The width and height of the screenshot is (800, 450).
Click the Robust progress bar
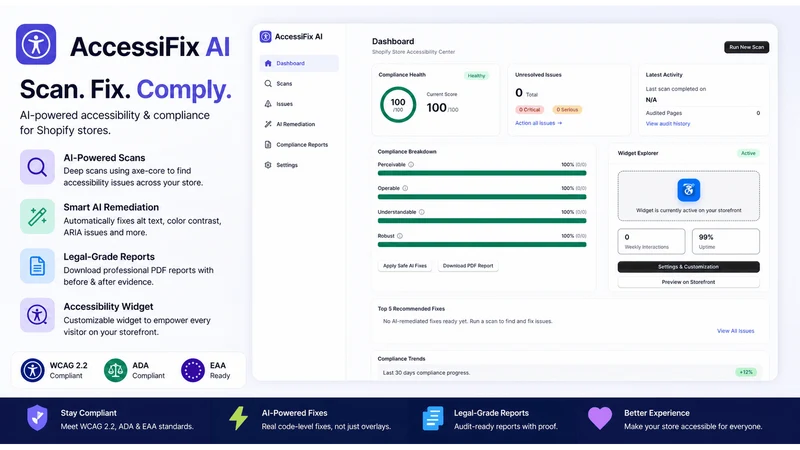pos(482,244)
